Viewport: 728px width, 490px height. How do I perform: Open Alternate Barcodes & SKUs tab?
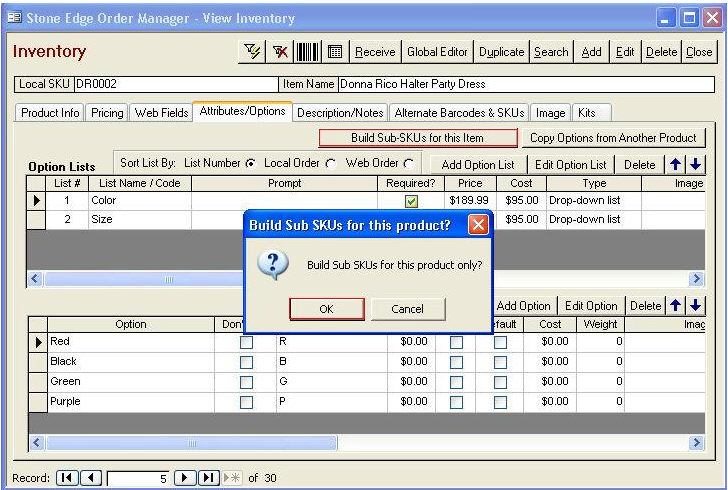pos(459,113)
